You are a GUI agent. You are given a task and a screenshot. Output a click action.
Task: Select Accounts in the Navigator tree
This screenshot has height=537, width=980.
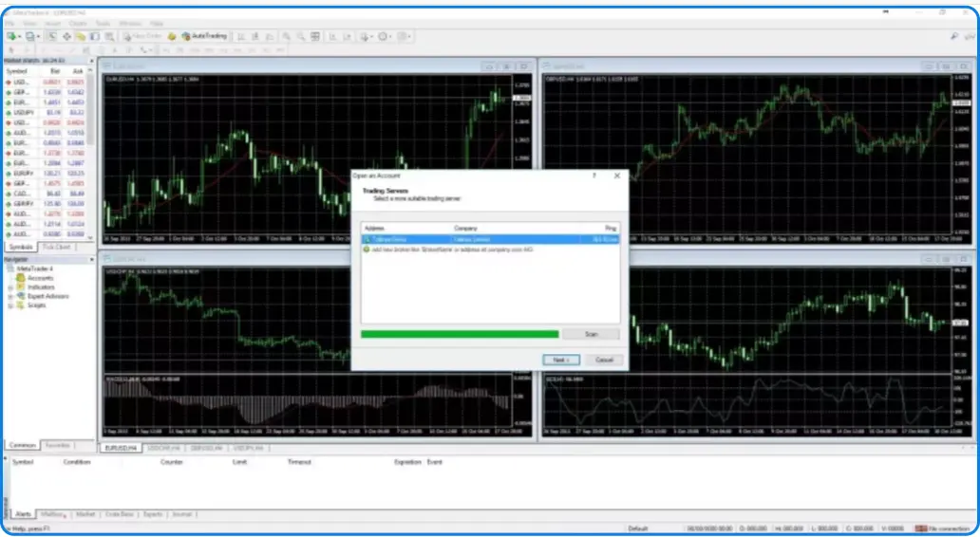click(x=35, y=278)
